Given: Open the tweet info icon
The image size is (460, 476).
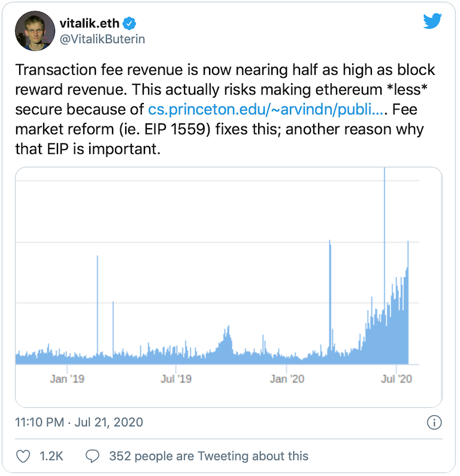Looking at the screenshot, I should [434, 422].
